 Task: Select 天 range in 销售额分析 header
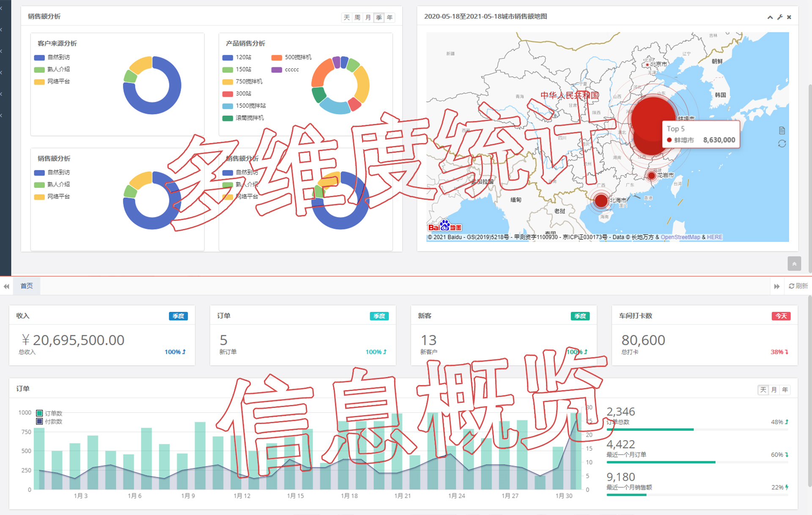(347, 17)
